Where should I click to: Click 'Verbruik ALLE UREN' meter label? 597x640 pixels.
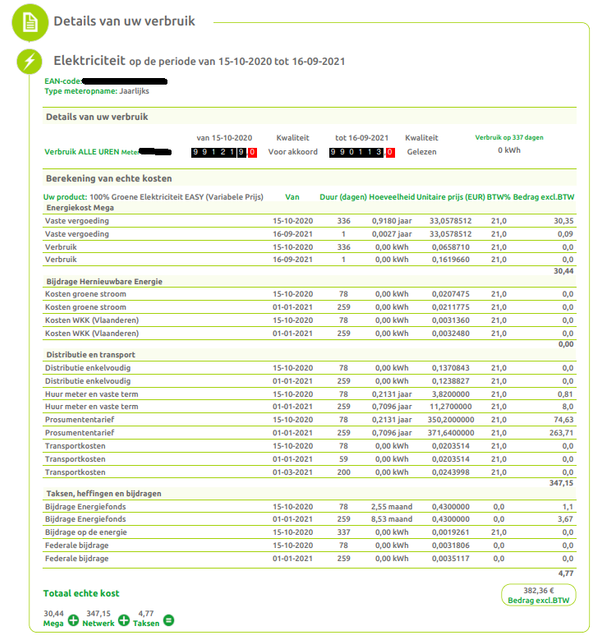[91, 152]
